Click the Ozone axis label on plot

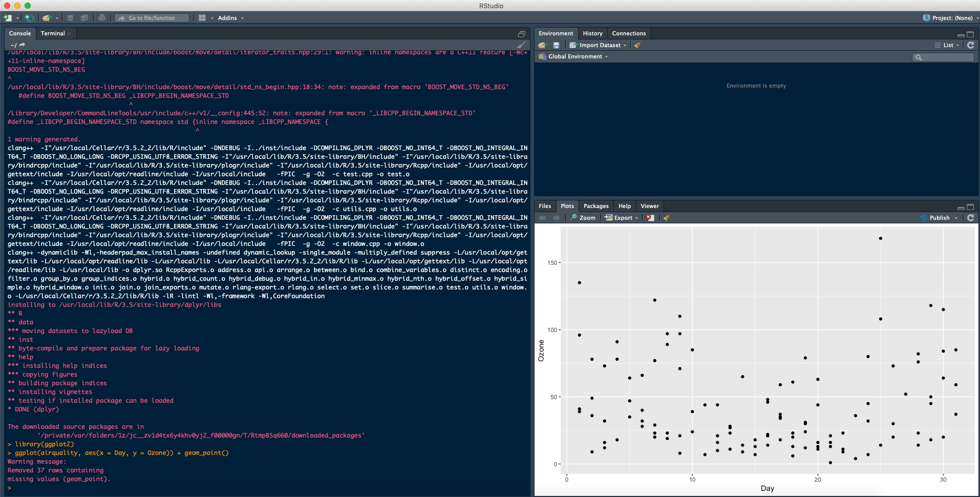(x=541, y=350)
